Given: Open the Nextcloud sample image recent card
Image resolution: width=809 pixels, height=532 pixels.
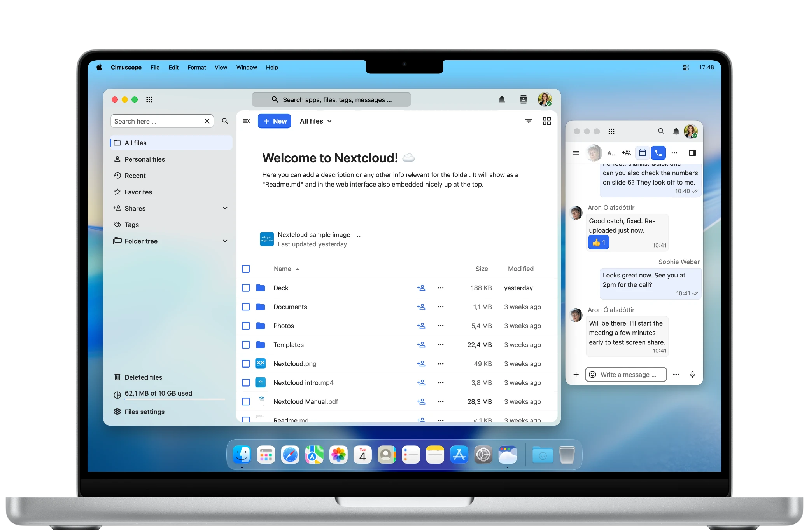Looking at the screenshot, I should coord(311,239).
